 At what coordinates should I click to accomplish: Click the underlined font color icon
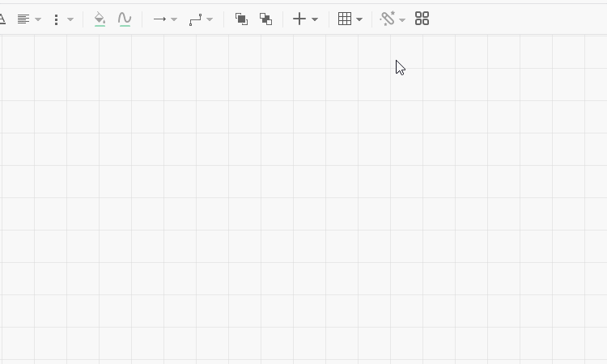[x=2, y=19]
